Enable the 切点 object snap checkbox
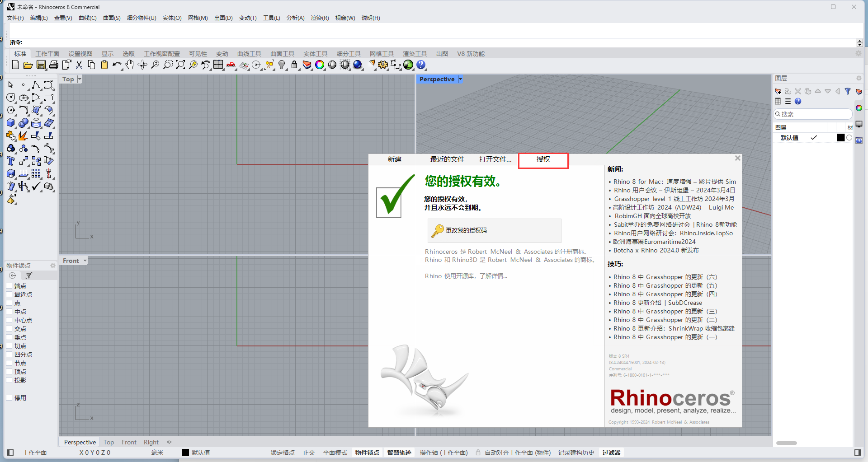 pos(9,346)
